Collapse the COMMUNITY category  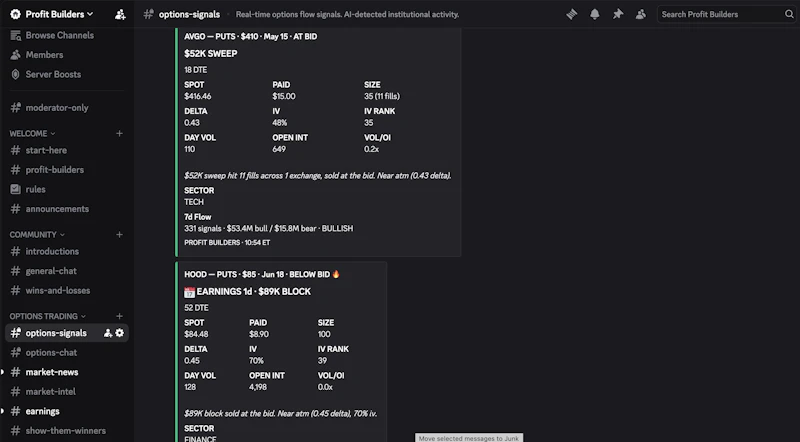pos(37,234)
